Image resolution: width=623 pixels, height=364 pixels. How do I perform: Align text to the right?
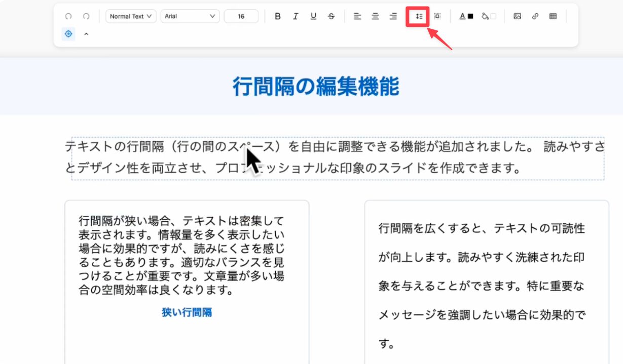[393, 16]
